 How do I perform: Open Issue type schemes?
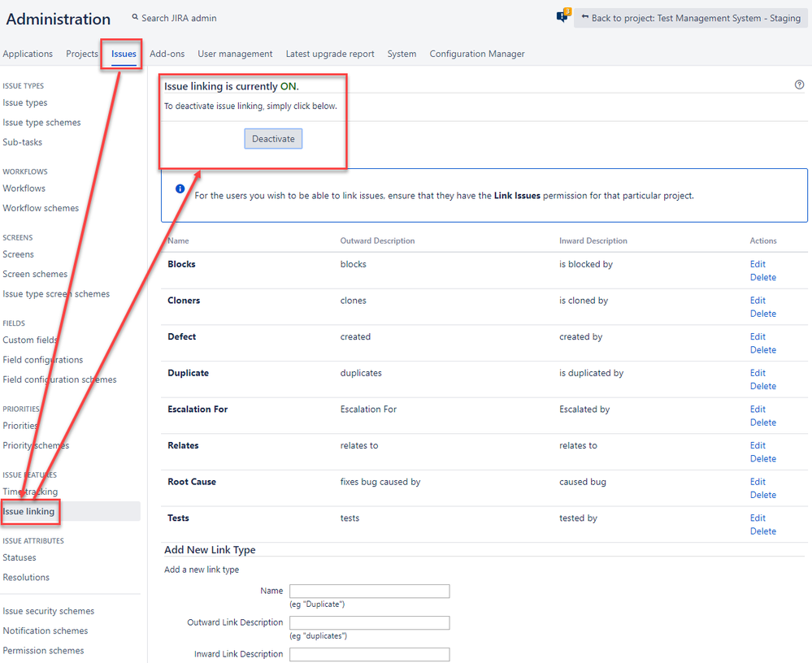[41, 122]
